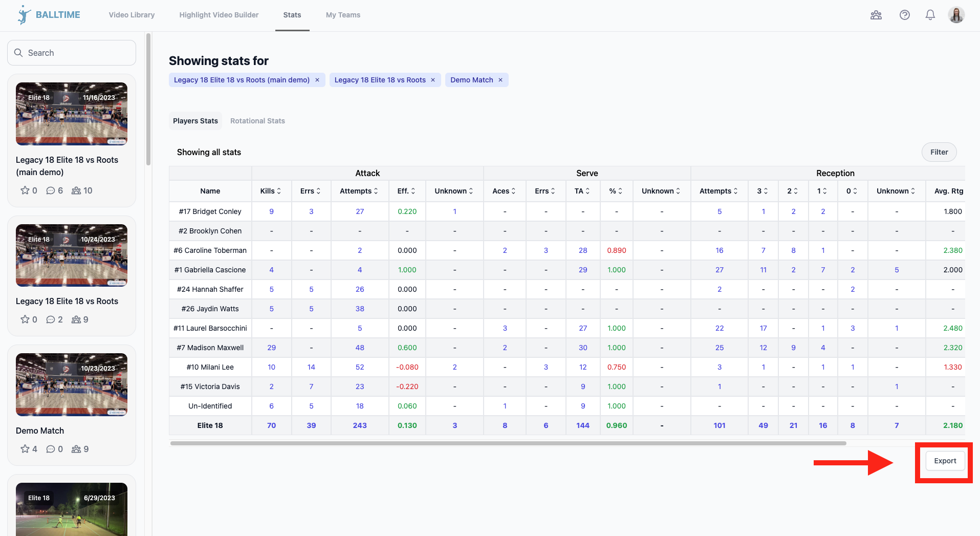The width and height of the screenshot is (980, 536).
Task: Sort by Aces column arrows
Action: pos(513,191)
